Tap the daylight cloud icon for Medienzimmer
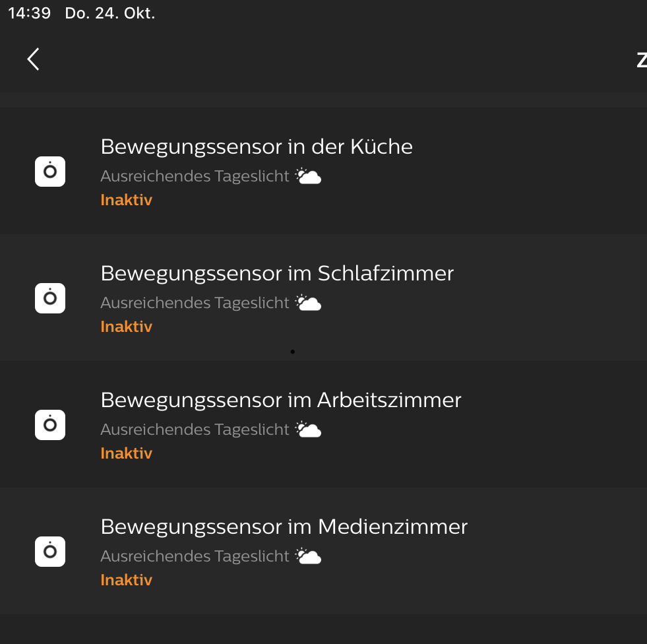 [308, 556]
